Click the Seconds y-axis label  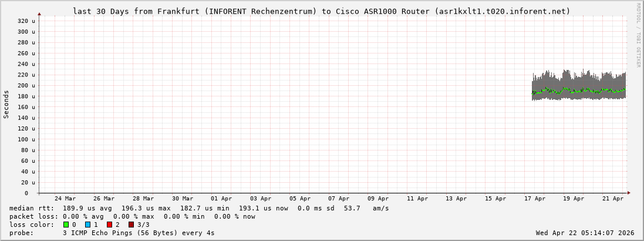pyautogui.click(x=6, y=104)
